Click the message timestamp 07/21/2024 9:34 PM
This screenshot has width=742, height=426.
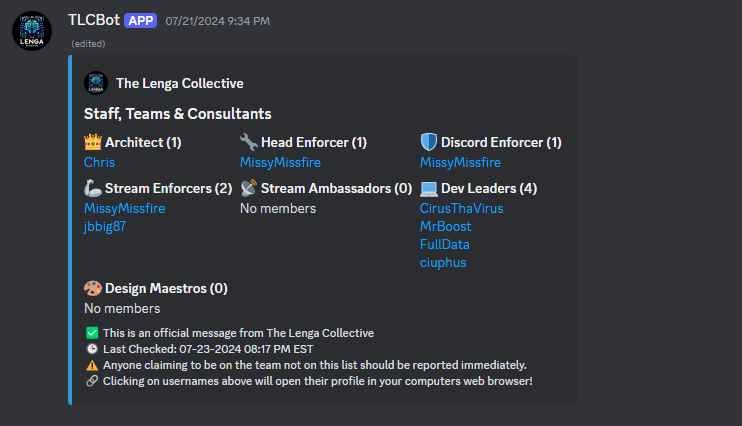click(x=217, y=21)
